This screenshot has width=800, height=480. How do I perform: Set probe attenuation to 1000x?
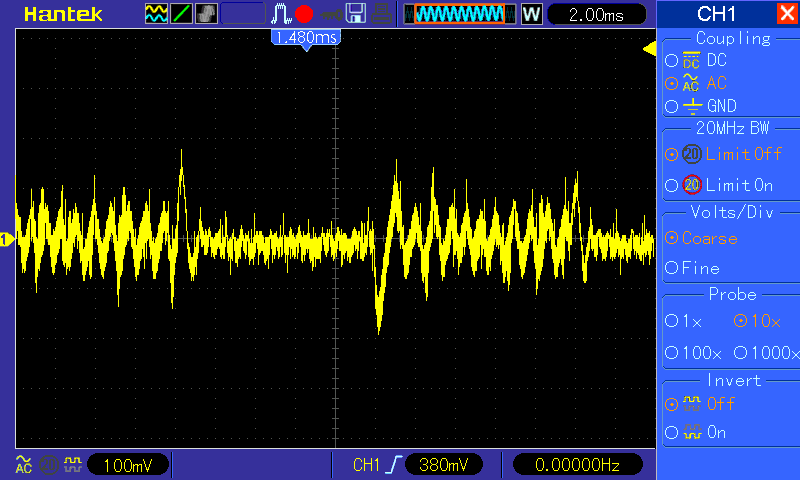[766, 352]
